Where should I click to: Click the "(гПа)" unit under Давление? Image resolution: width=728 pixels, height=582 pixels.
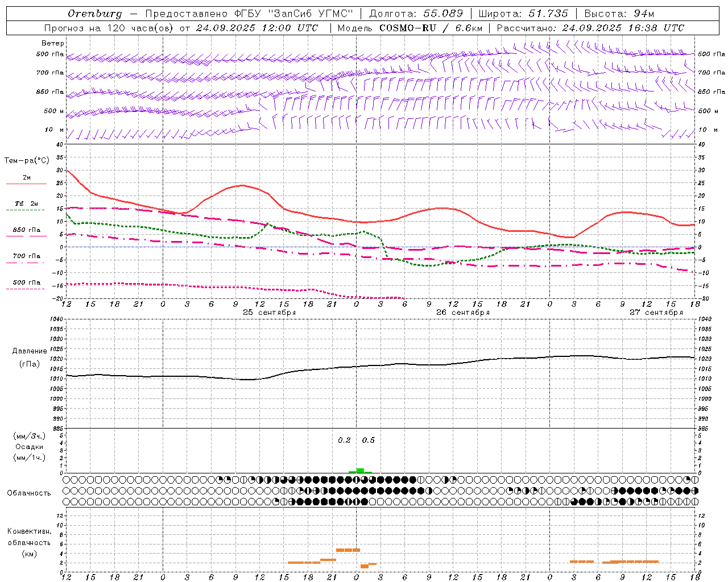(x=30, y=364)
